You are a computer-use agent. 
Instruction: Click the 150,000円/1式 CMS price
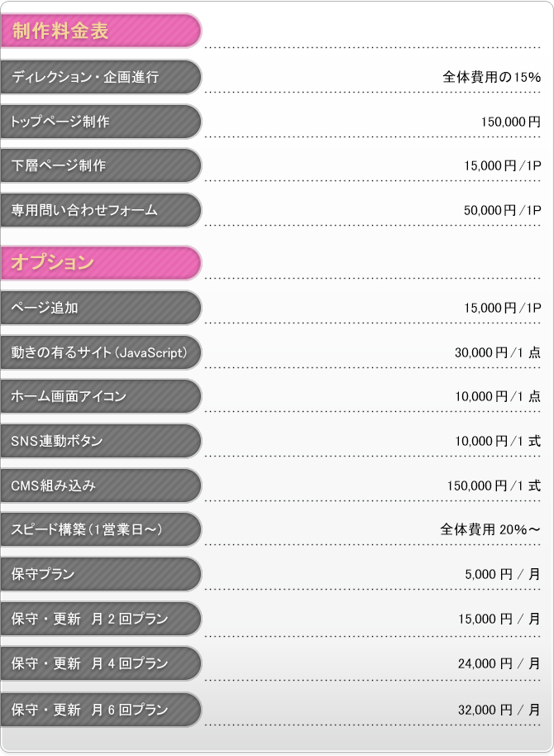494,486
